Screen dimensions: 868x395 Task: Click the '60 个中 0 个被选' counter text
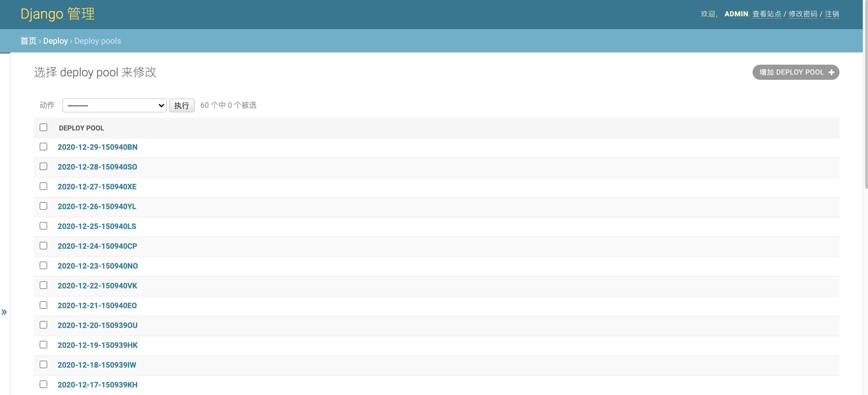pos(228,105)
